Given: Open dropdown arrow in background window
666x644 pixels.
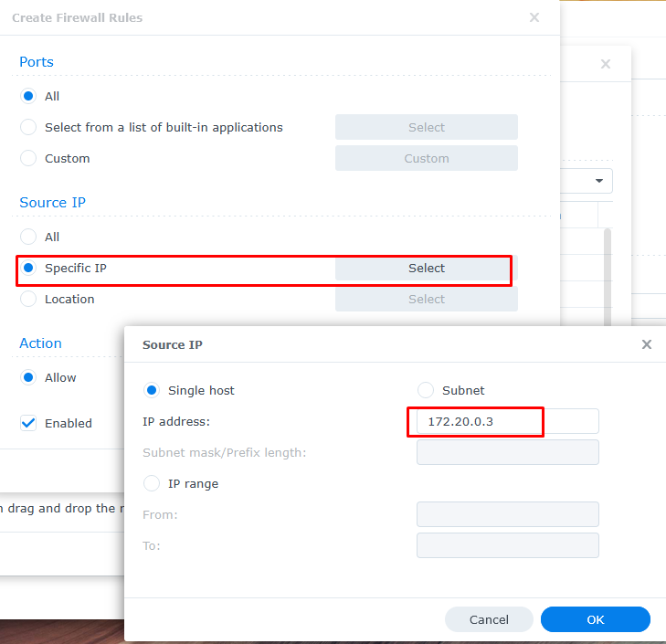Looking at the screenshot, I should tap(599, 181).
